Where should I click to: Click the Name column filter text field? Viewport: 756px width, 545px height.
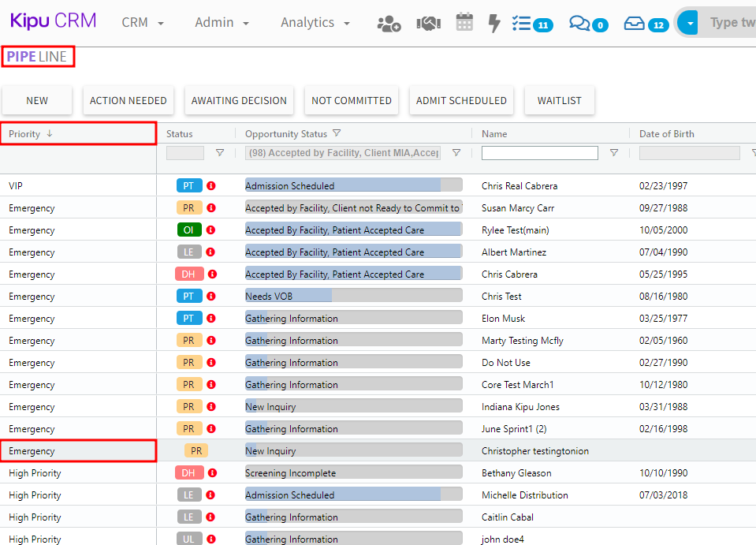coord(539,153)
